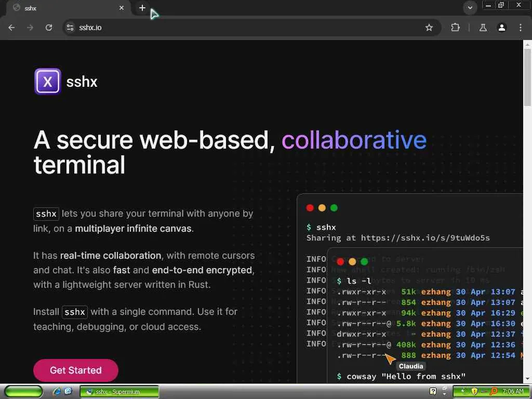This screenshot has height=399, width=532.
Task: Click the scrollbar down arrow
Action: 527,379
